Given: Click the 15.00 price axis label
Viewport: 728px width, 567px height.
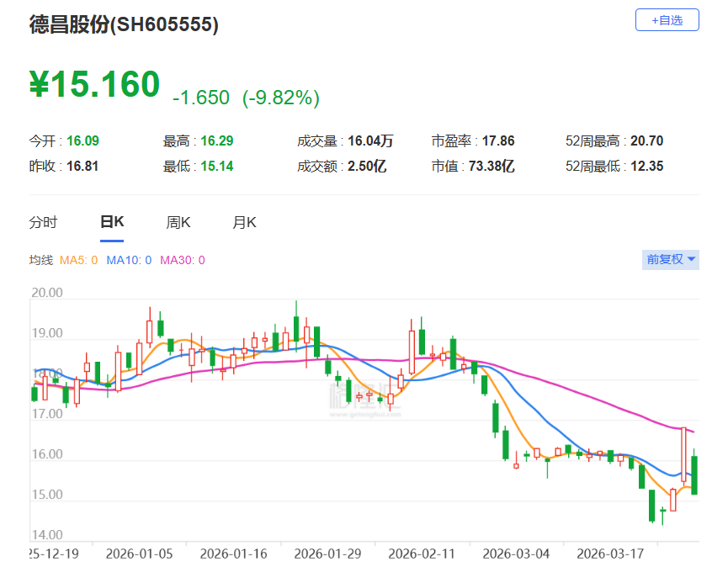Looking at the screenshot, I should pyautogui.click(x=47, y=495).
